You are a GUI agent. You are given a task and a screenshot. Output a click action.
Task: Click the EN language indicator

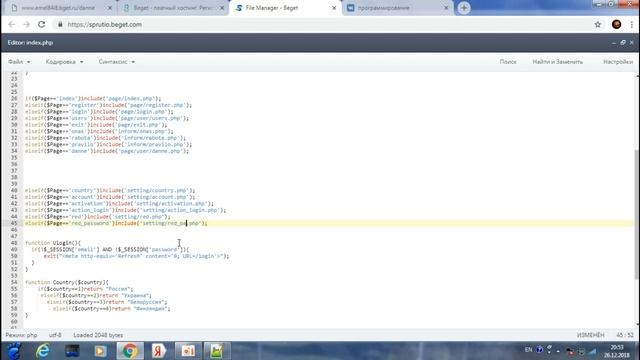click(528, 350)
